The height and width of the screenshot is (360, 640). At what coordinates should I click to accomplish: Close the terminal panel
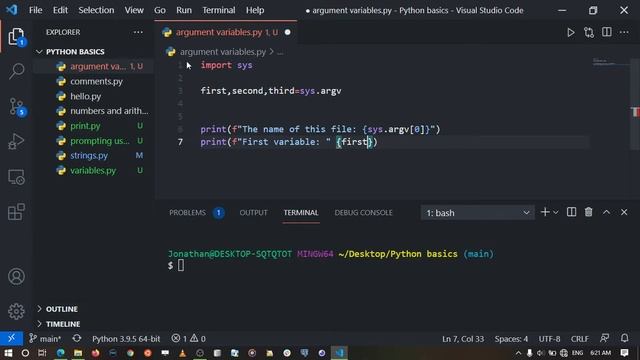click(624, 212)
